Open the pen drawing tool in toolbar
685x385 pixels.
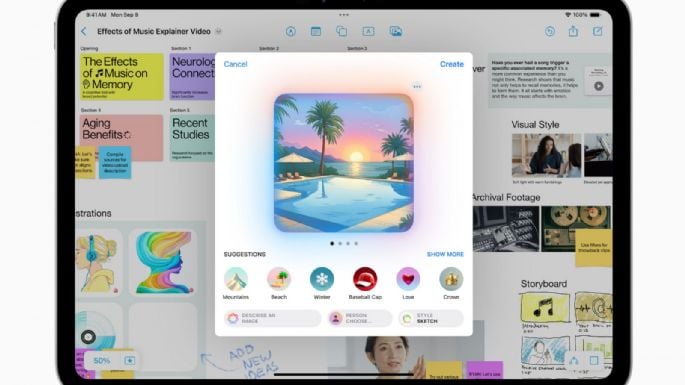point(291,31)
